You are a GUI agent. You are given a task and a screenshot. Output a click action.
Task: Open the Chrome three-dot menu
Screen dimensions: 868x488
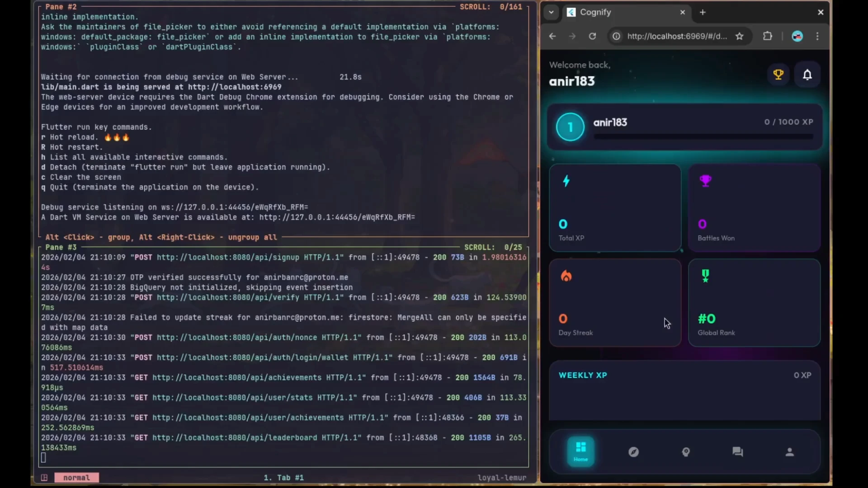(x=817, y=36)
